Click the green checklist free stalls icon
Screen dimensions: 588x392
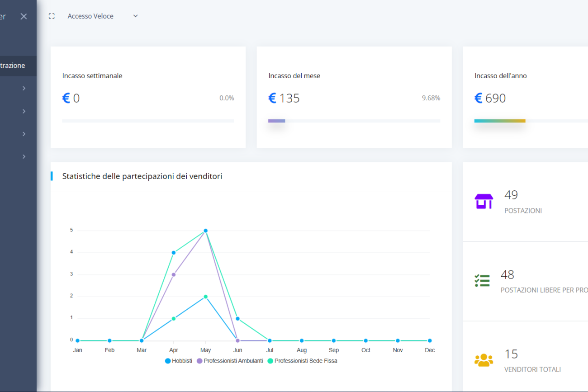(482, 281)
